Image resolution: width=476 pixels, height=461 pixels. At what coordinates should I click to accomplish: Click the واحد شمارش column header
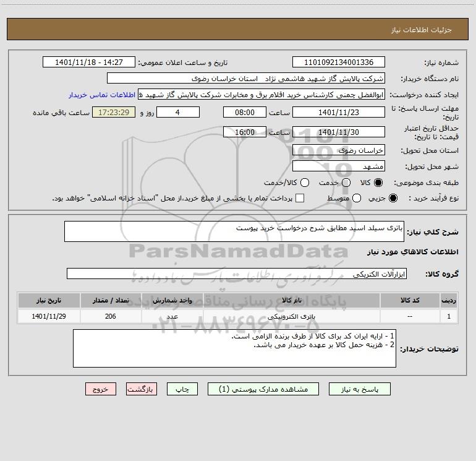pos(172,300)
